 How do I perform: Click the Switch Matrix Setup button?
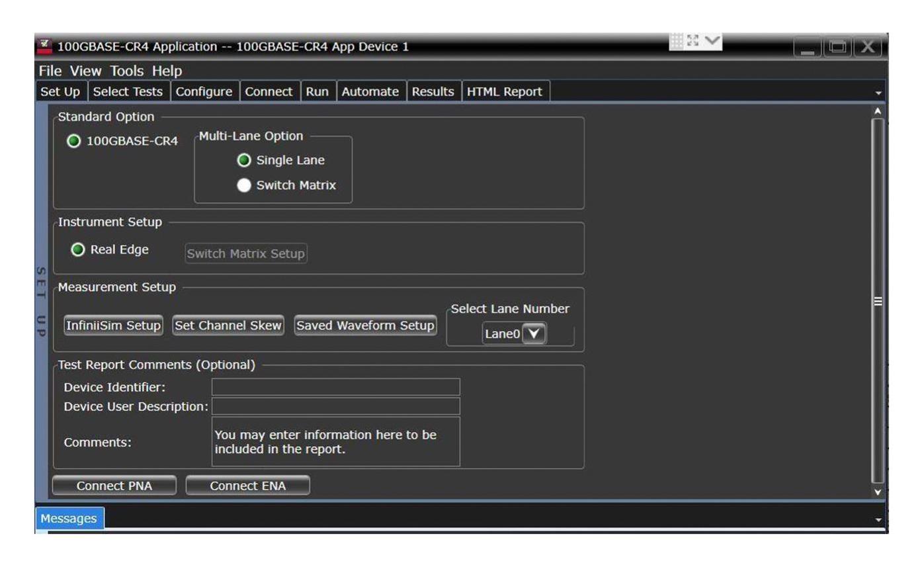[x=247, y=253]
